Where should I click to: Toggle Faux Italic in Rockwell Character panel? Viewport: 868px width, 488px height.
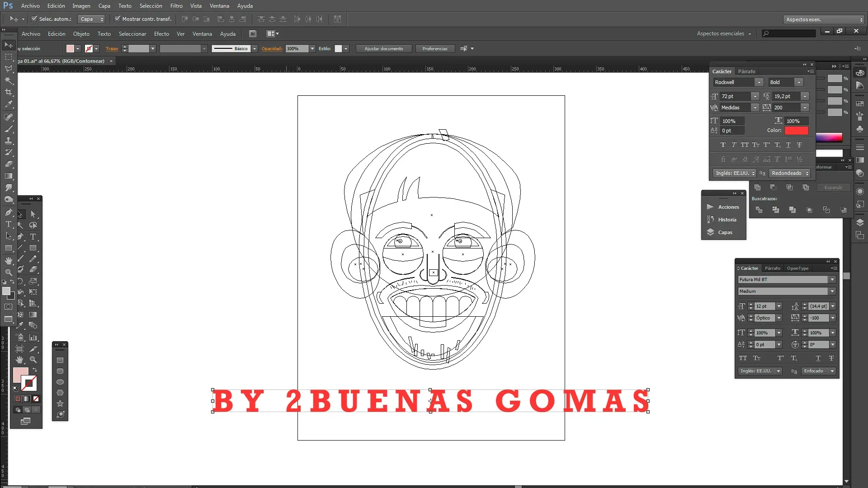point(734,145)
